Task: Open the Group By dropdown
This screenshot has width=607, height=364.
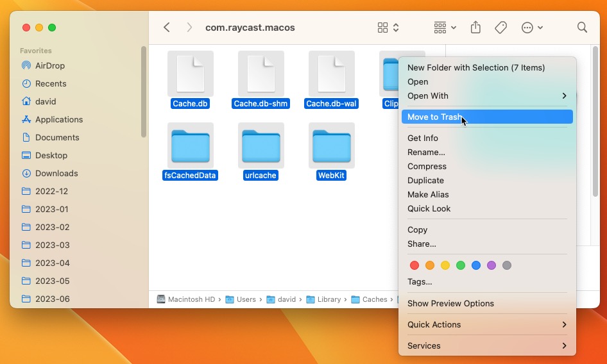Action: pyautogui.click(x=445, y=28)
